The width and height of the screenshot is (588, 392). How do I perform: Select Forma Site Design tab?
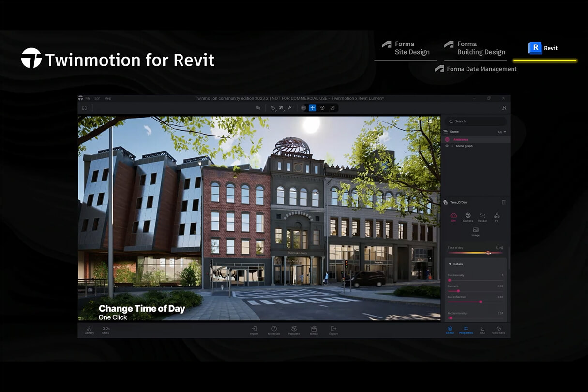[406, 48]
